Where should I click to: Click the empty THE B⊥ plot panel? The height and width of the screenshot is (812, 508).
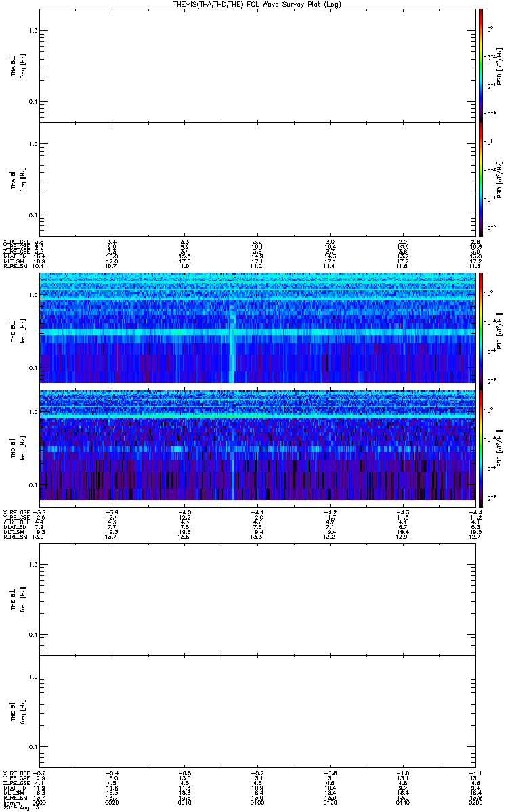point(259,599)
